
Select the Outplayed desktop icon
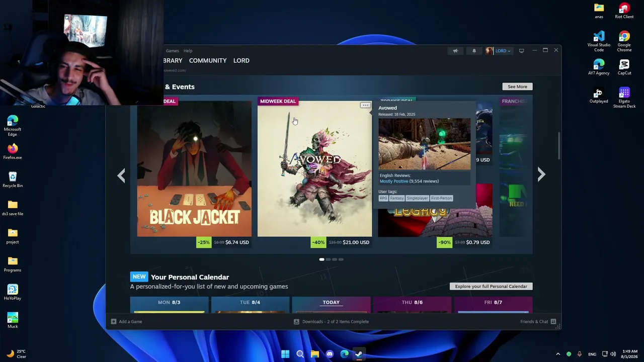[599, 96]
